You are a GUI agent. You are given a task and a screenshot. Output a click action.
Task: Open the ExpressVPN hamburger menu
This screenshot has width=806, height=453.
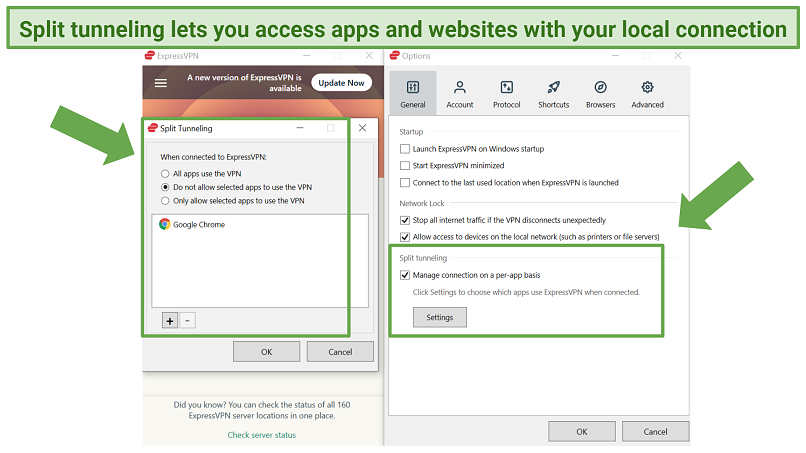tap(161, 83)
